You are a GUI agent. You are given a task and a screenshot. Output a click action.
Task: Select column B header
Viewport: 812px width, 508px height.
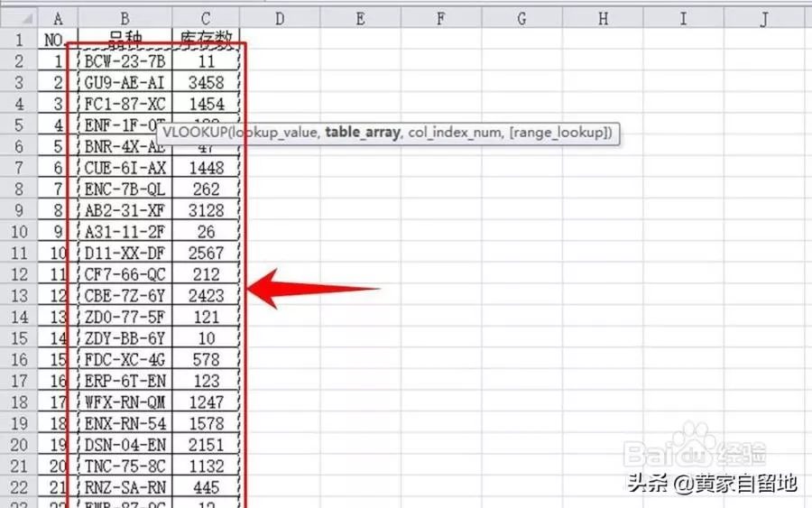pos(125,18)
